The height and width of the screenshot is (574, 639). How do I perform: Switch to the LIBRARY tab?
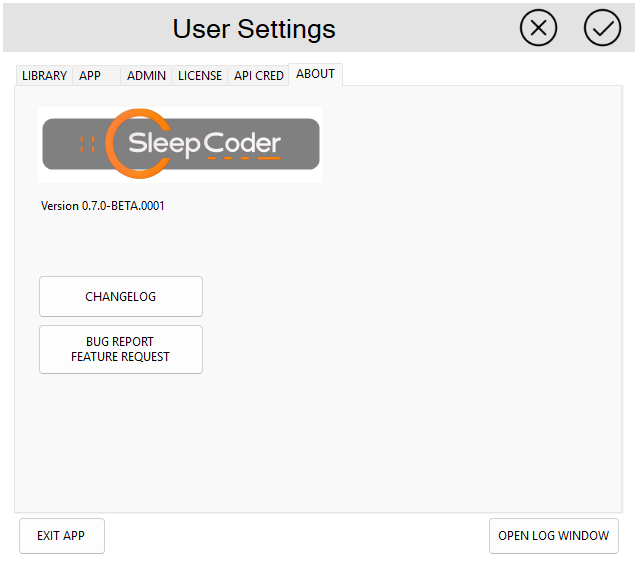[44, 75]
